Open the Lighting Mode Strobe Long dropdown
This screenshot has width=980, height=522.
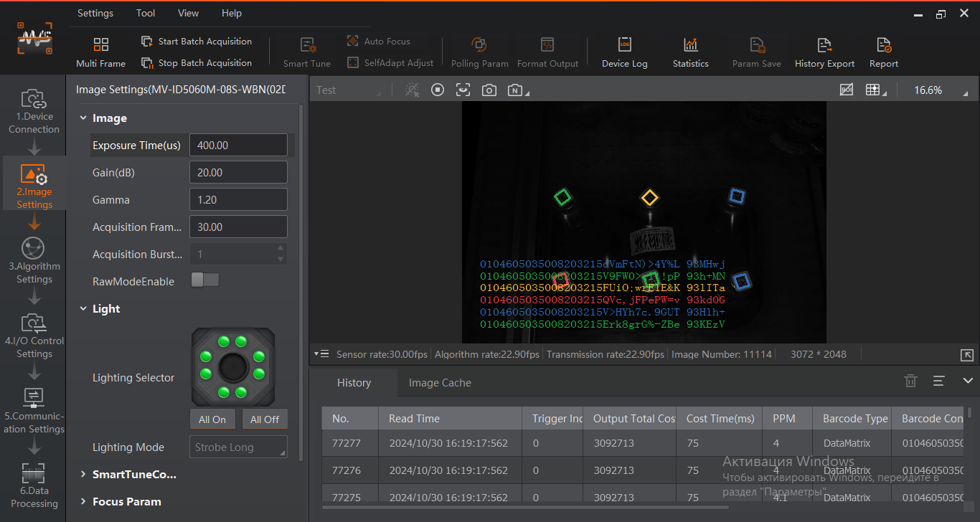238,447
